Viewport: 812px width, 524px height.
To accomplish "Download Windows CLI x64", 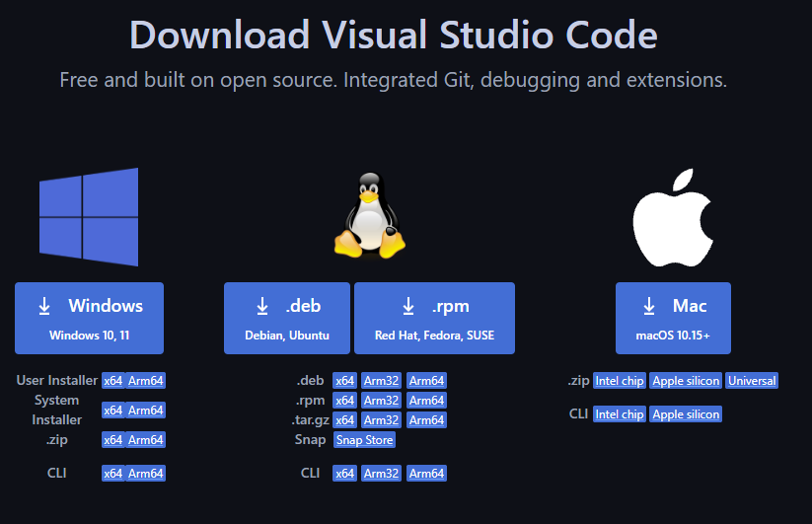I will pyautogui.click(x=112, y=474).
